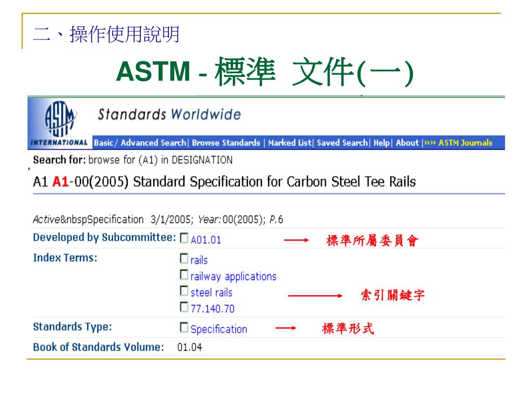
Task: Click the 'Developed by Subcommittee:' label
Action: (104, 237)
